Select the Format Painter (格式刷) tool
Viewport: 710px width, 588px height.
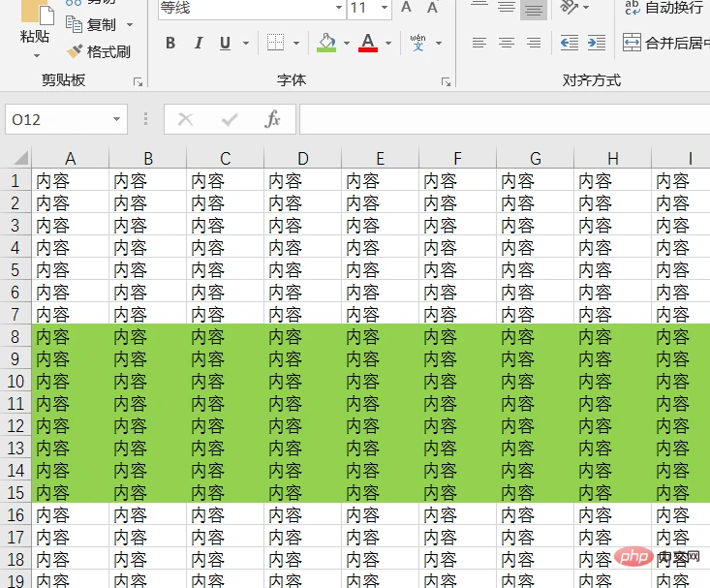tap(99, 51)
